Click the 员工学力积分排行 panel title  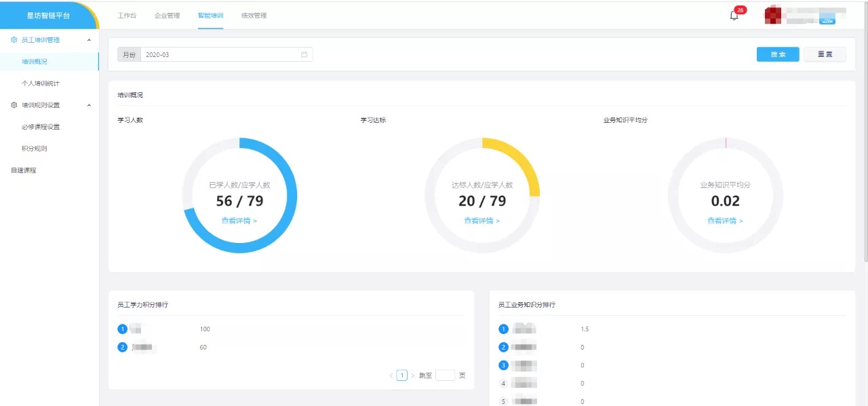pos(142,305)
